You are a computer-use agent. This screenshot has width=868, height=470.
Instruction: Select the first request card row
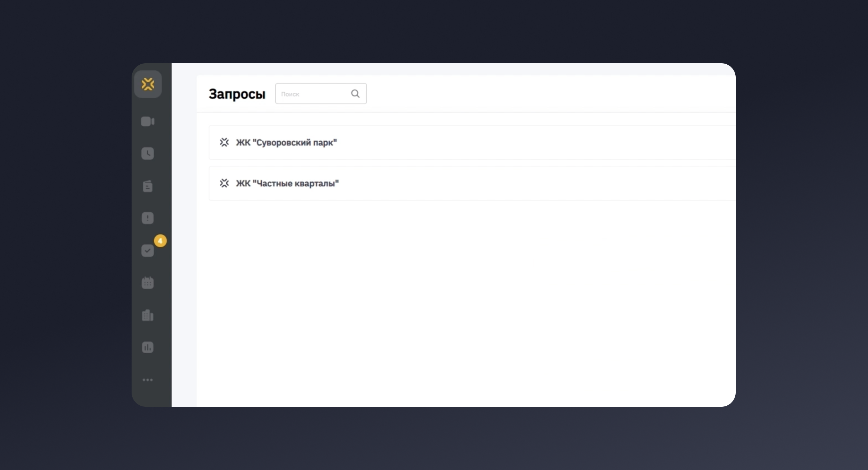467,142
